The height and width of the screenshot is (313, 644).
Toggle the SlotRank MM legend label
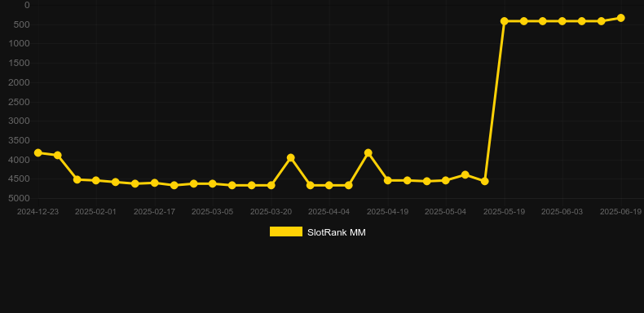tap(337, 232)
